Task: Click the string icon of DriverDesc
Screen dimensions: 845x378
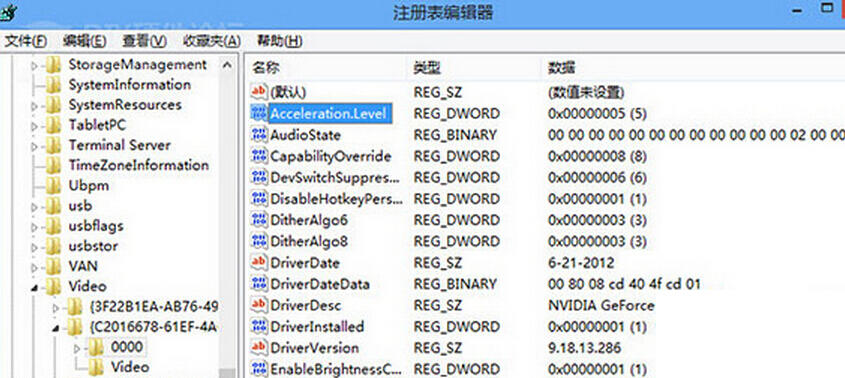Action: point(260,305)
